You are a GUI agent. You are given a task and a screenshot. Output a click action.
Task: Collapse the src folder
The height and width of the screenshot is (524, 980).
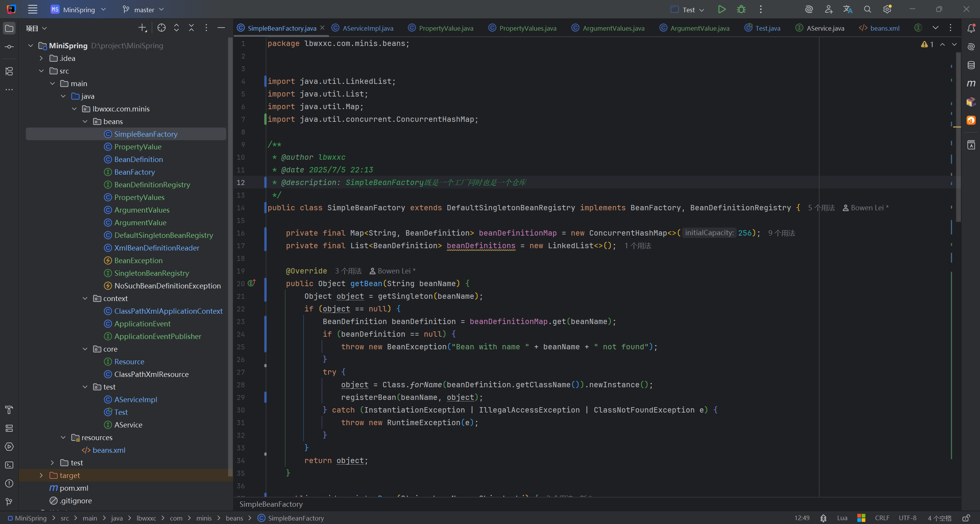(41, 71)
